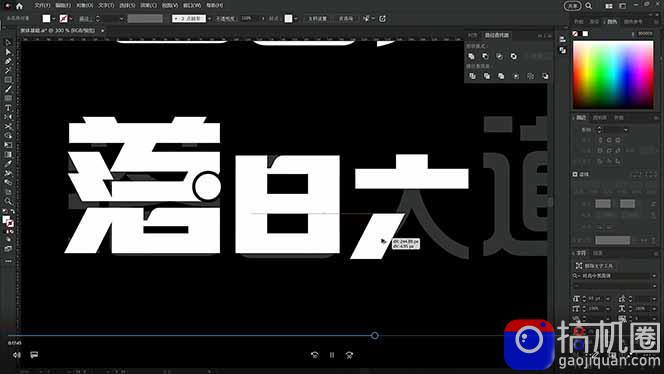The width and height of the screenshot is (664, 374).
Task: Select the Selection tool arrow
Action: click(x=8, y=43)
